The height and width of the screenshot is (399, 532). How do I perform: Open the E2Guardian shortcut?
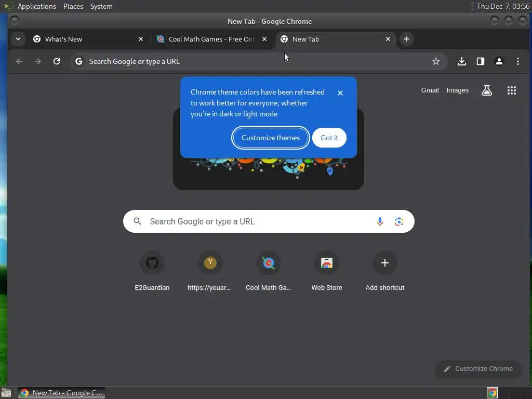(152, 271)
